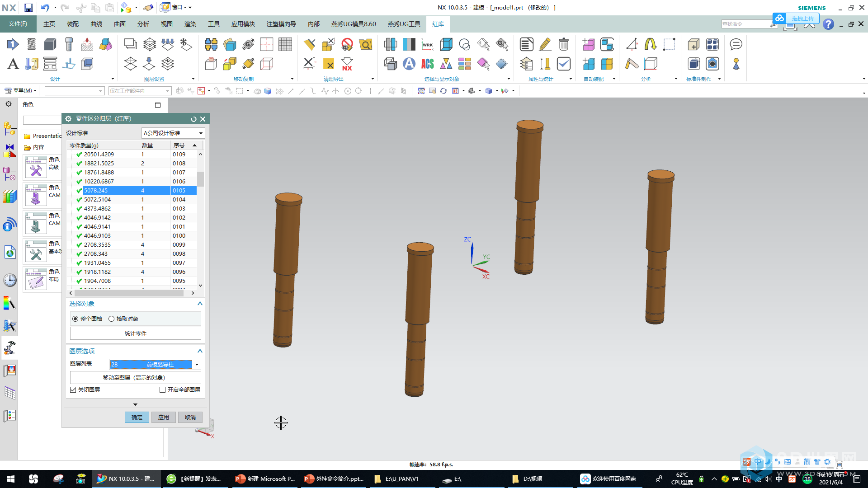The height and width of the screenshot is (488, 868).
Task: Click the speech bubble comment icon
Action: click(736, 44)
